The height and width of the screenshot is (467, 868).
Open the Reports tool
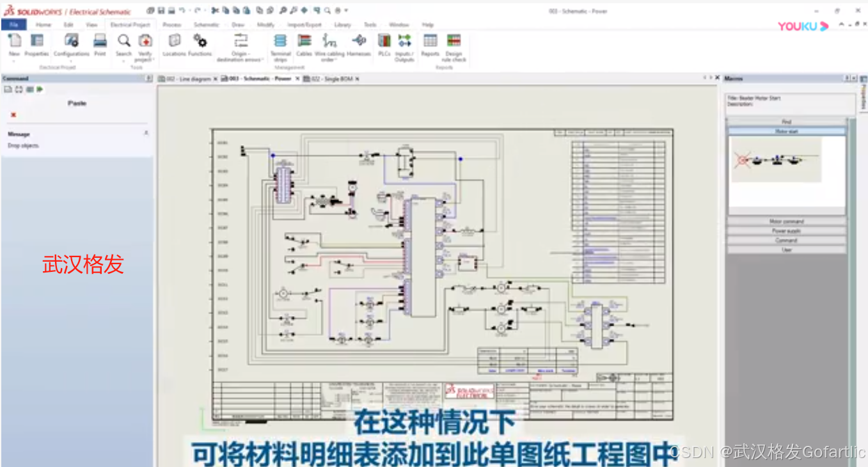click(x=430, y=40)
